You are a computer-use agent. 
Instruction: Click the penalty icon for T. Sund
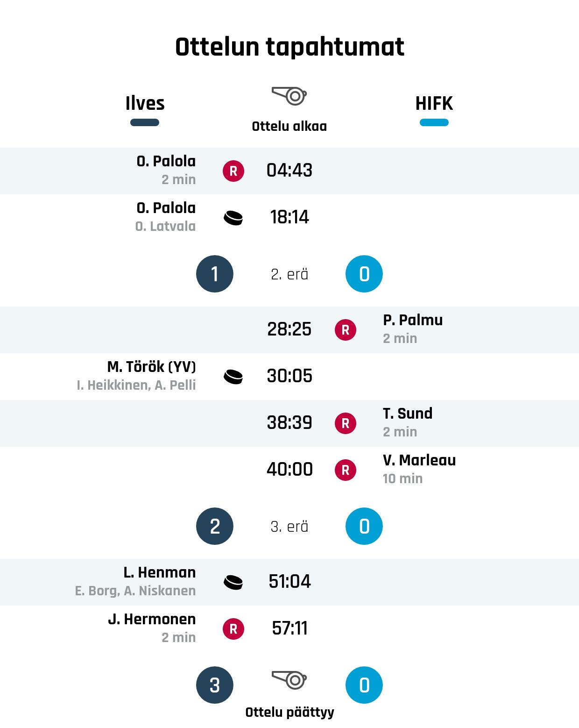point(346,423)
